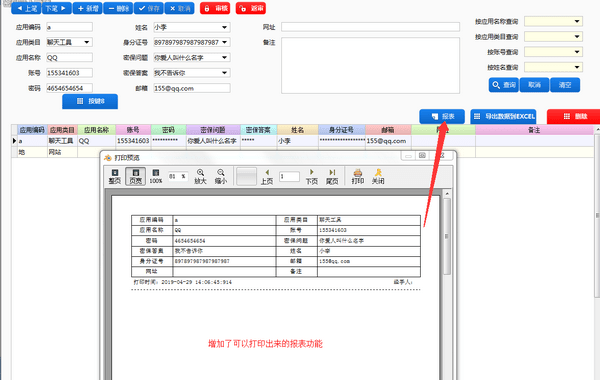Save the record (保存)
The height and width of the screenshot is (380, 600).
pyautogui.click(x=148, y=8)
